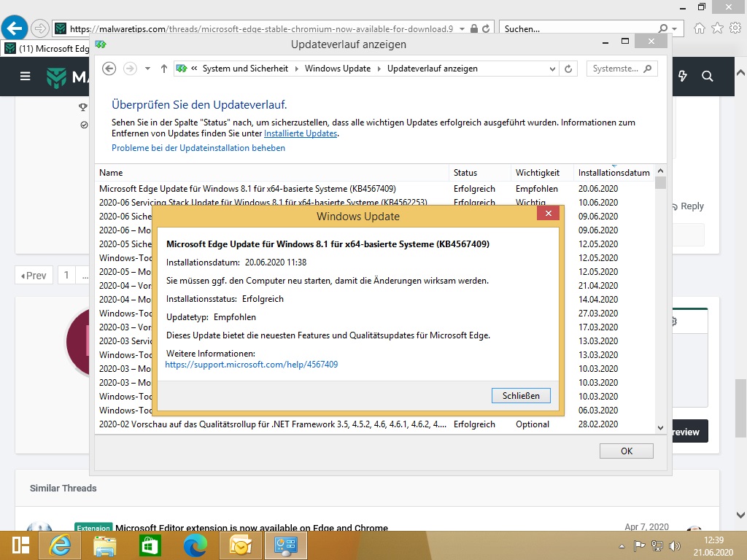
Task: Launch Microsoft Edge from the taskbar
Action: 196,545
